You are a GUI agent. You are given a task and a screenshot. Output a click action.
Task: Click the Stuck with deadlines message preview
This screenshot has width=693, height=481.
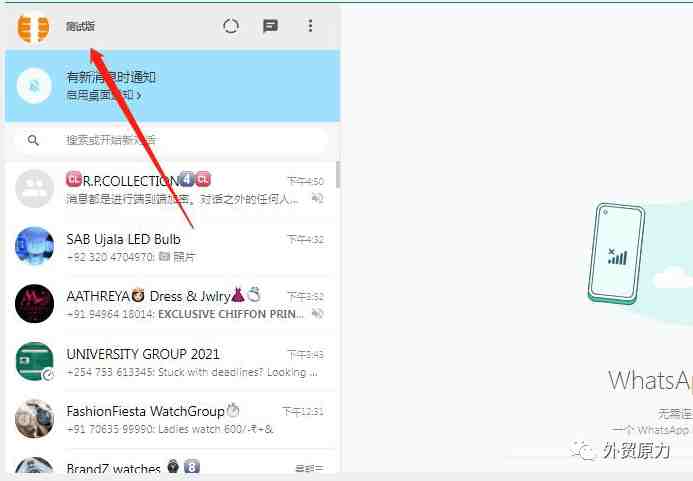238,372
